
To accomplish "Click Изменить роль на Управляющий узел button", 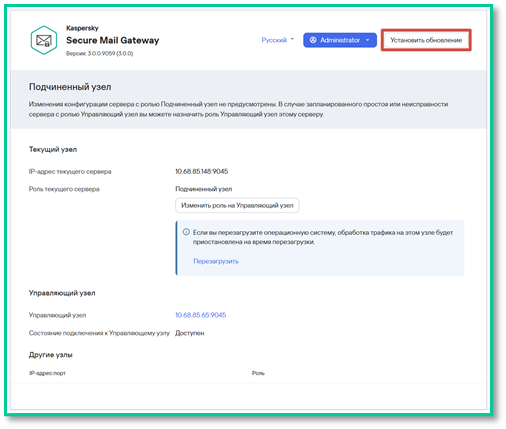I will click(x=237, y=205).
